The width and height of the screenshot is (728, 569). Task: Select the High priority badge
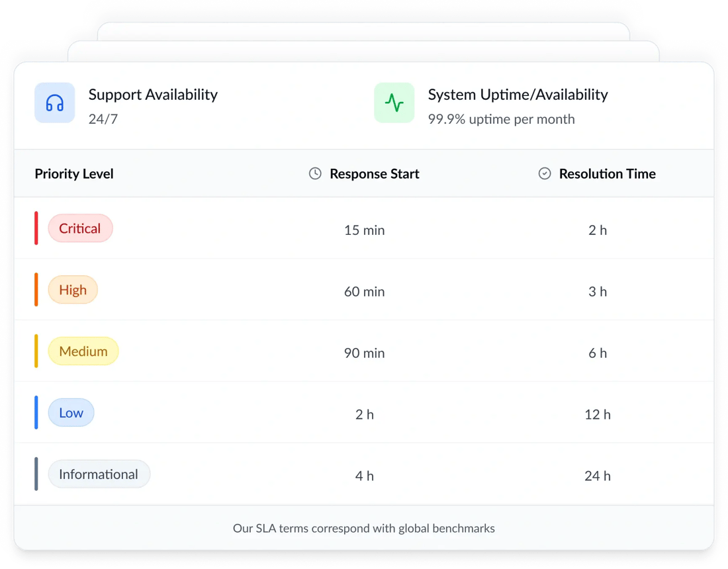(x=73, y=290)
